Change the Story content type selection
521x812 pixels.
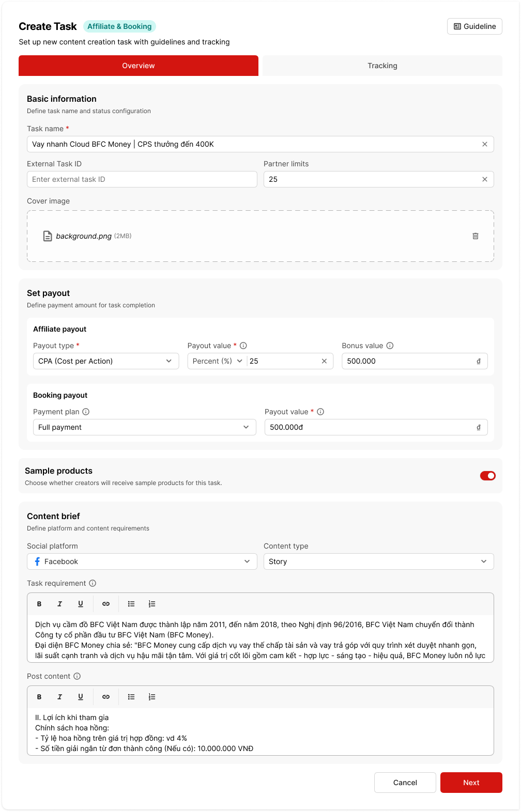tap(378, 561)
